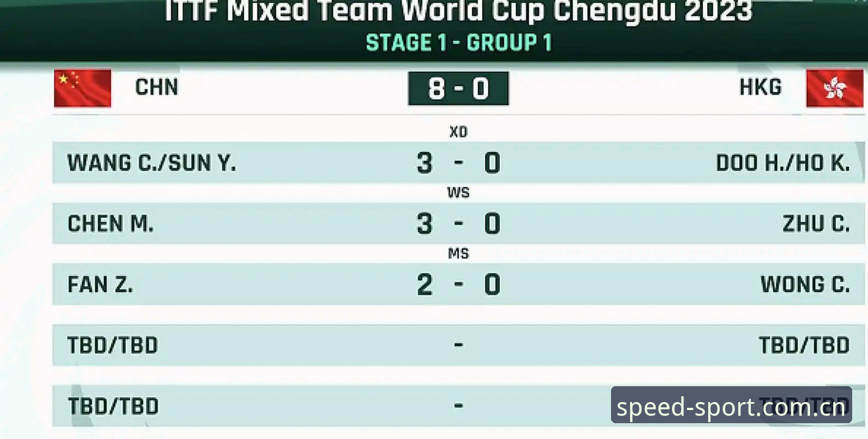The image size is (868, 439).
Task: Select the WANG C./SUN Y. player names
Action: point(152,163)
